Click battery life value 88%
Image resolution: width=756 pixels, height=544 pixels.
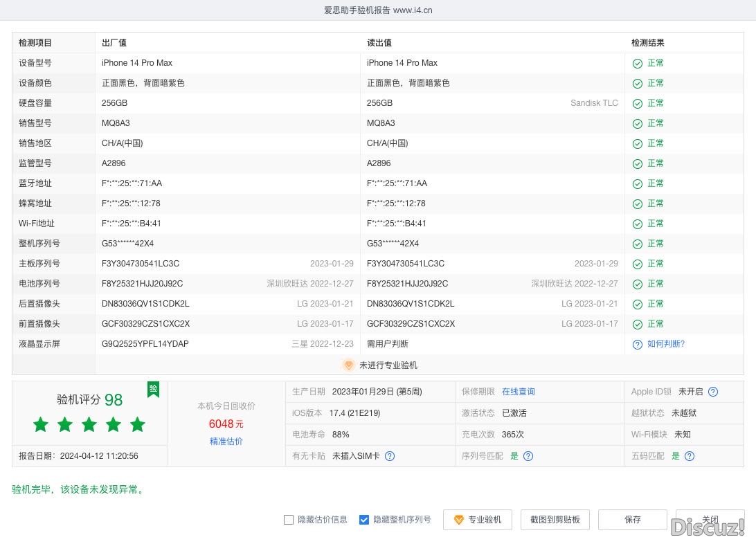[x=341, y=434]
